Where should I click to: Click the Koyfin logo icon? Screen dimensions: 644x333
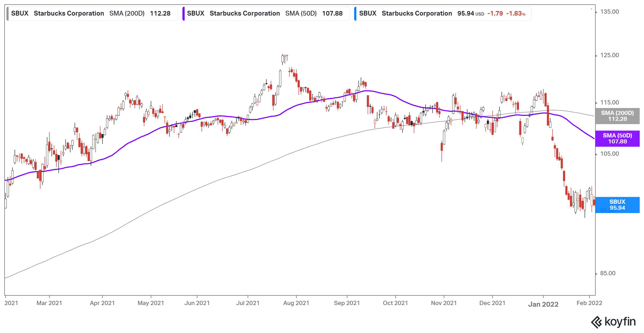pos(596,322)
